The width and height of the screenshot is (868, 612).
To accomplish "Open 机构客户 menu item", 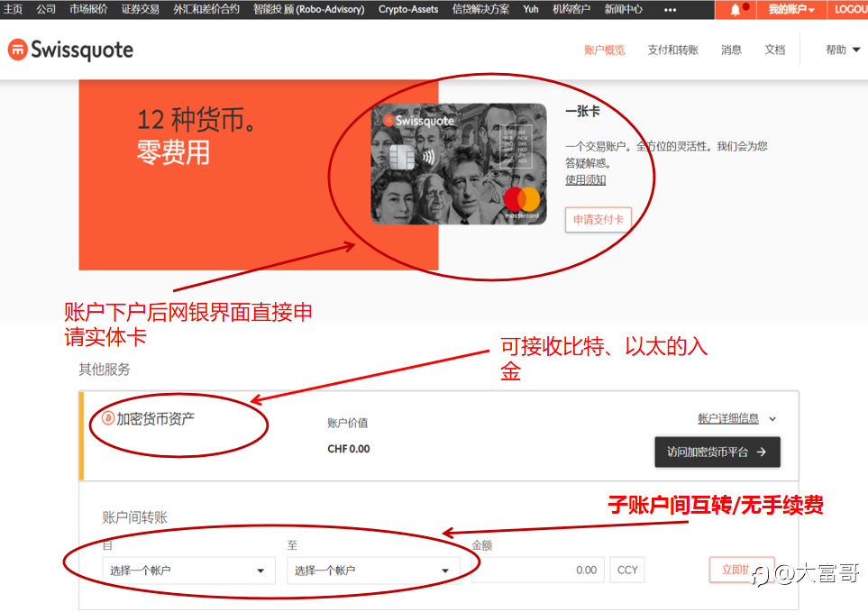I will 571,9.
